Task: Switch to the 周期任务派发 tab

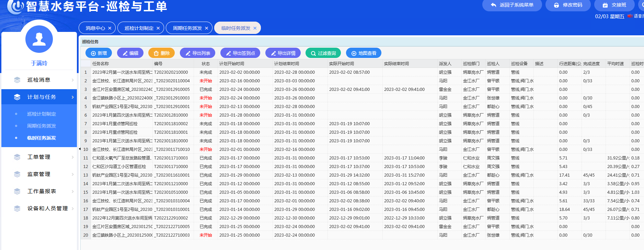Action: coord(187,28)
